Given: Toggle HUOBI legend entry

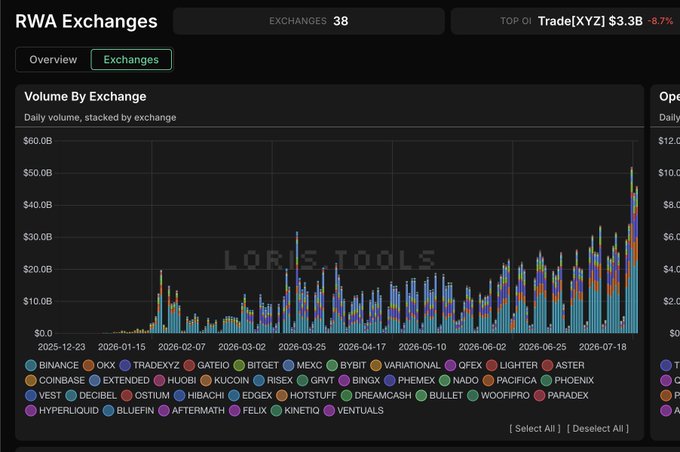Looking at the screenshot, I should [175, 380].
